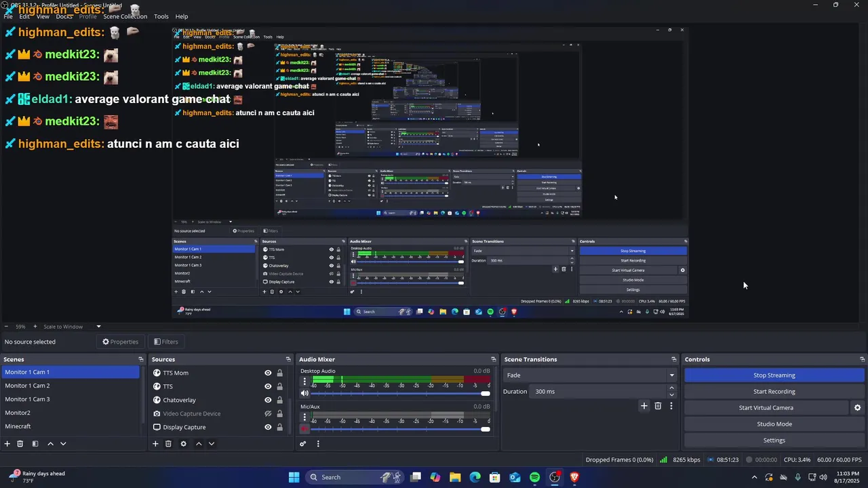This screenshot has height=488, width=868.
Task: Open the File menu
Action: coord(8,16)
